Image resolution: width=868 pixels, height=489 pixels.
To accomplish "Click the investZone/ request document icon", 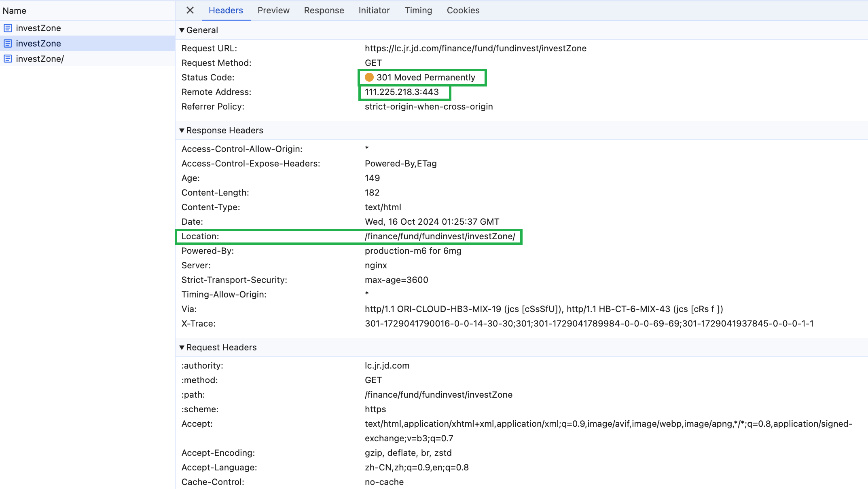I will (8, 59).
